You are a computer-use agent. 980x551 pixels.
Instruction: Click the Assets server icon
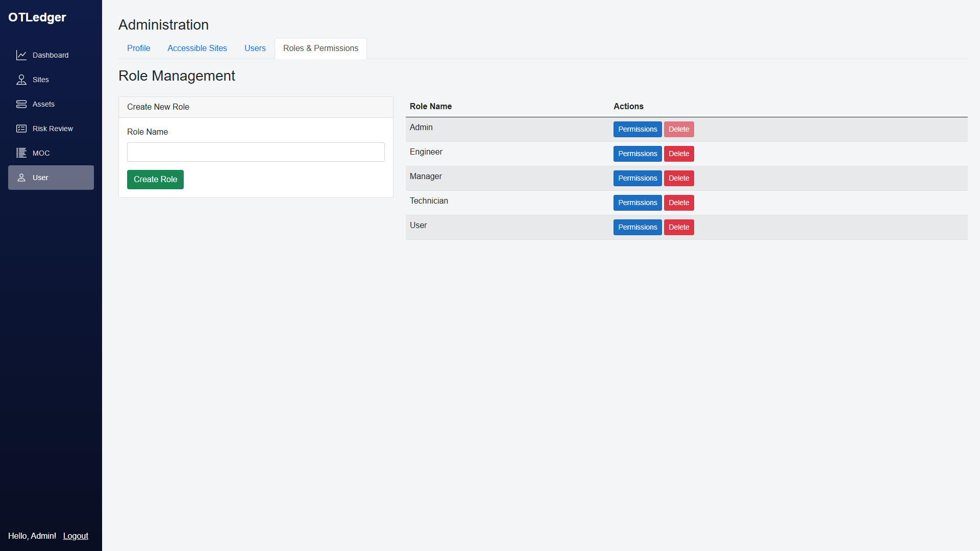[21, 104]
